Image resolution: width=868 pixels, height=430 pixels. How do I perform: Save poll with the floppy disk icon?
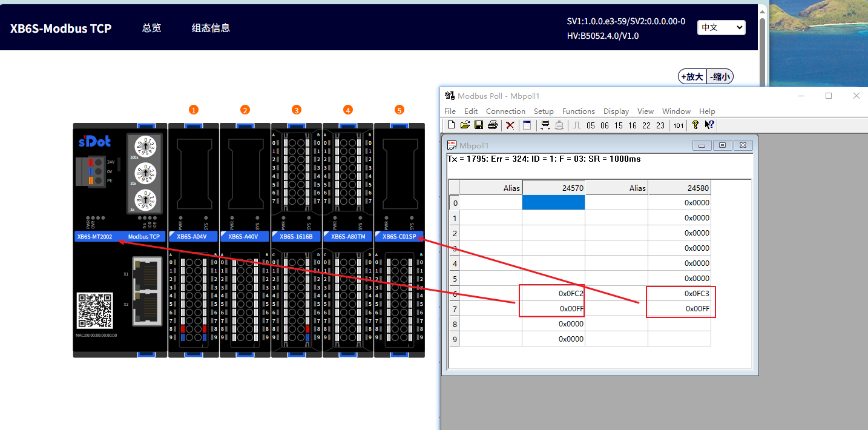pos(478,125)
